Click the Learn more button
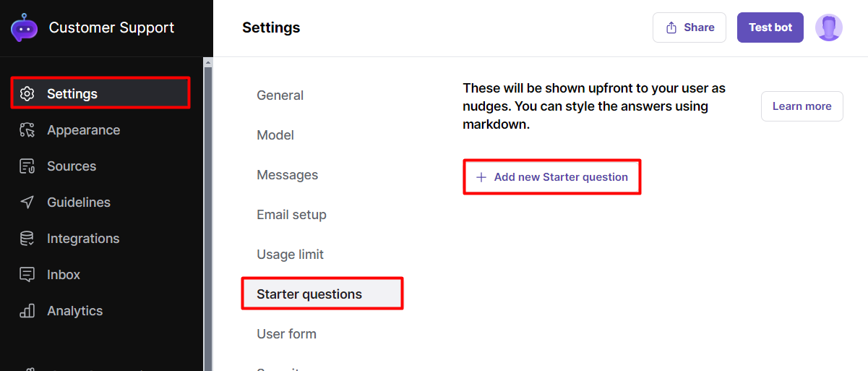The image size is (868, 371). point(802,106)
